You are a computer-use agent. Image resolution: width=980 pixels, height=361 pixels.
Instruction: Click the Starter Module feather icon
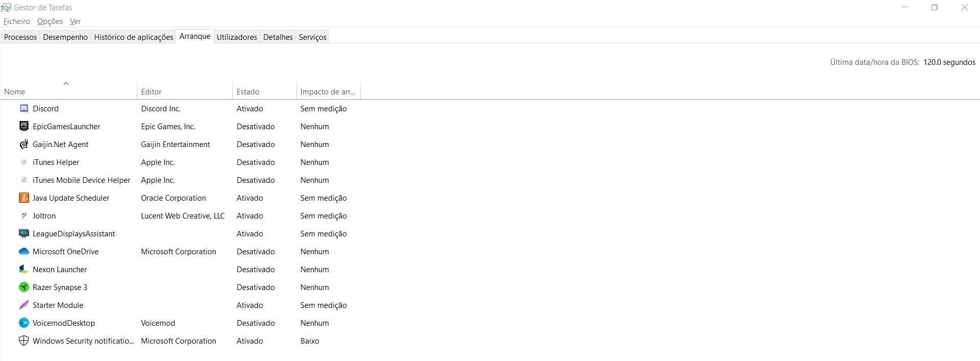coord(24,305)
